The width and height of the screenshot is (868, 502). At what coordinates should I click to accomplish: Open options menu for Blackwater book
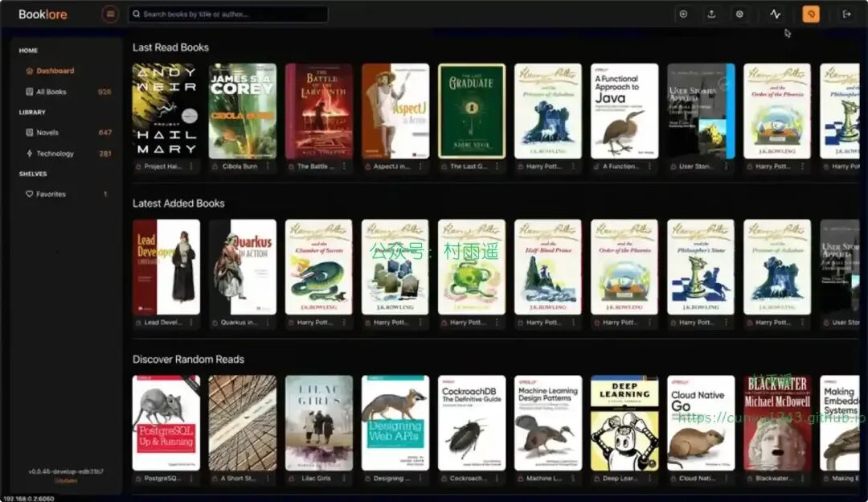coord(802,478)
